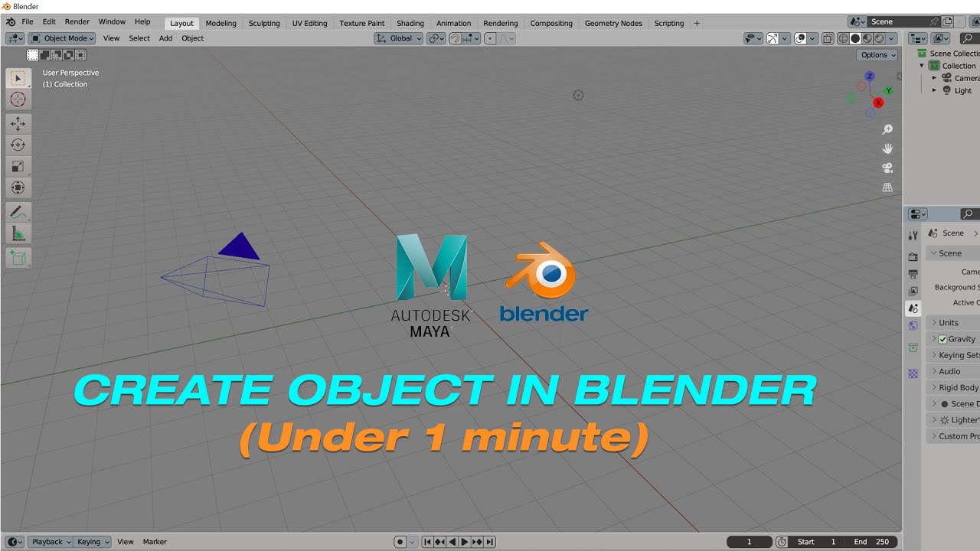This screenshot has height=551, width=980.
Task: Select the Add Cube tool
Action: [x=18, y=258]
